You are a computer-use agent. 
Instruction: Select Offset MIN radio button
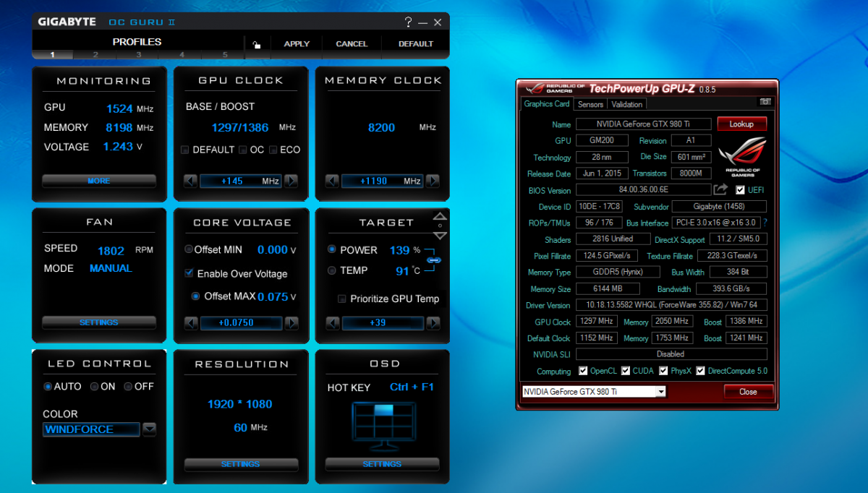(x=189, y=249)
